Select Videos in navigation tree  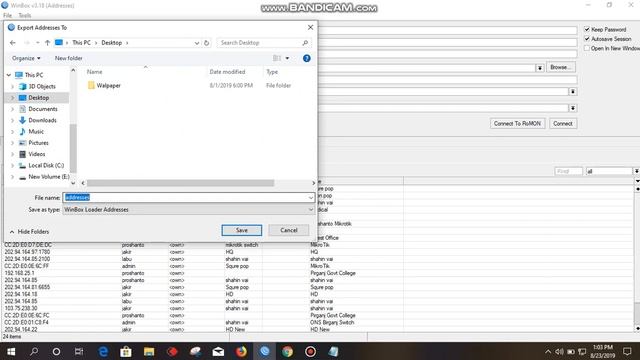(x=37, y=154)
